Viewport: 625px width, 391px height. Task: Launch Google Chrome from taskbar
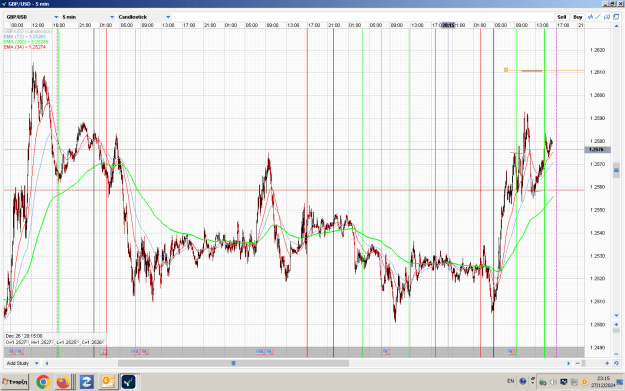[43, 382]
